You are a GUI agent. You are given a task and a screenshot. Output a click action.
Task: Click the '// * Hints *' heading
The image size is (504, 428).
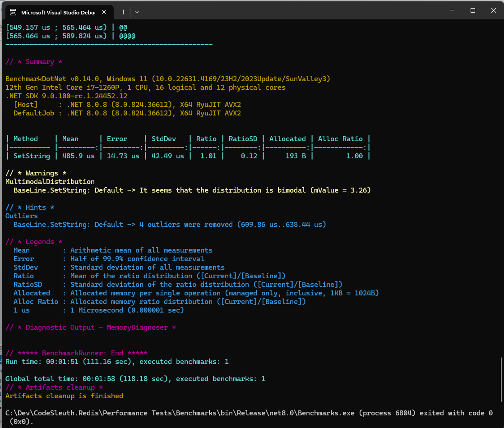30,207
